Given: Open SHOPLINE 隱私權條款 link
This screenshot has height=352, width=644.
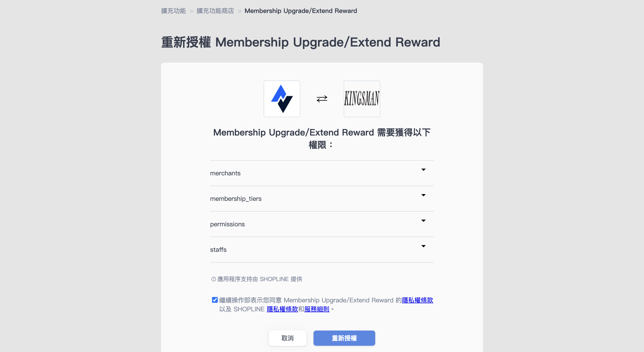Looking at the screenshot, I should tap(282, 309).
